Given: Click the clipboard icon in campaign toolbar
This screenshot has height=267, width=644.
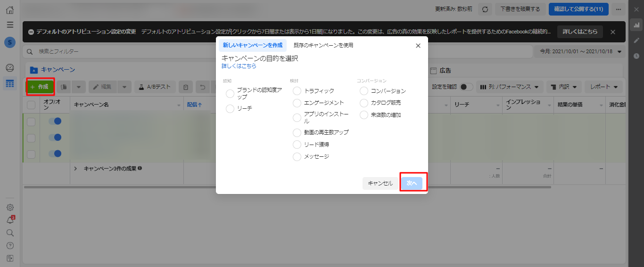Looking at the screenshot, I should pyautogui.click(x=186, y=87).
